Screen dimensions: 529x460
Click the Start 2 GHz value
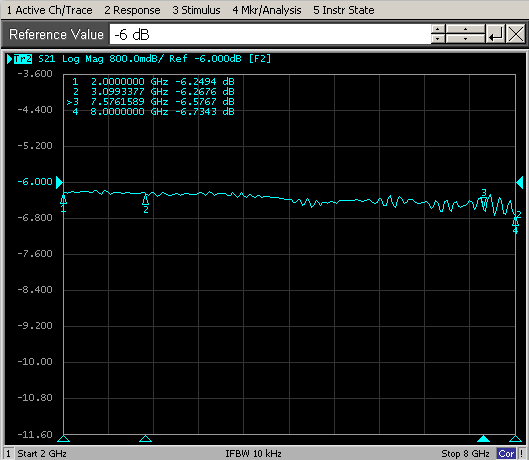click(x=42, y=454)
